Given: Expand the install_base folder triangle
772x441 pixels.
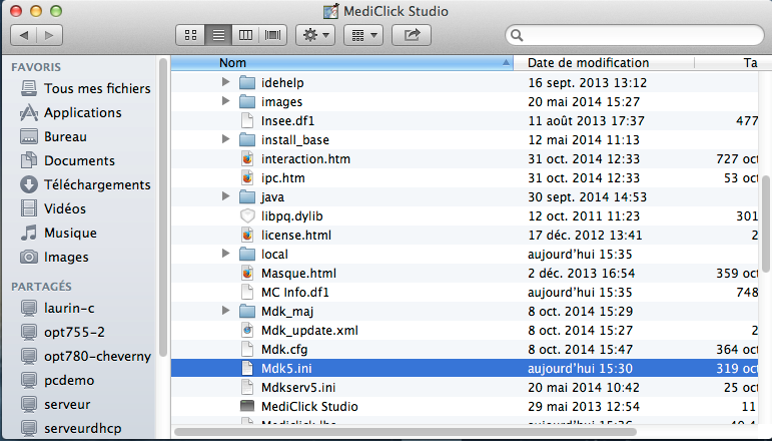Looking at the screenshot, I should [x=226, y=140].
